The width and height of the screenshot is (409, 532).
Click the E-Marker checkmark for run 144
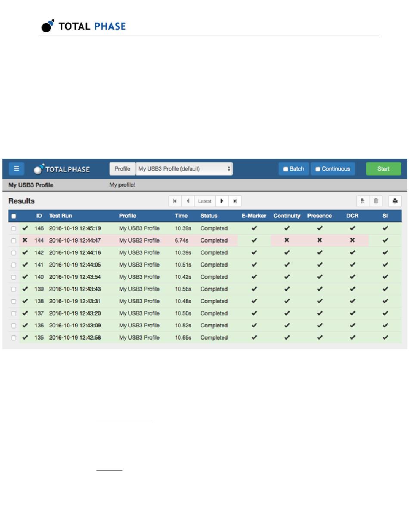(254, 240)
